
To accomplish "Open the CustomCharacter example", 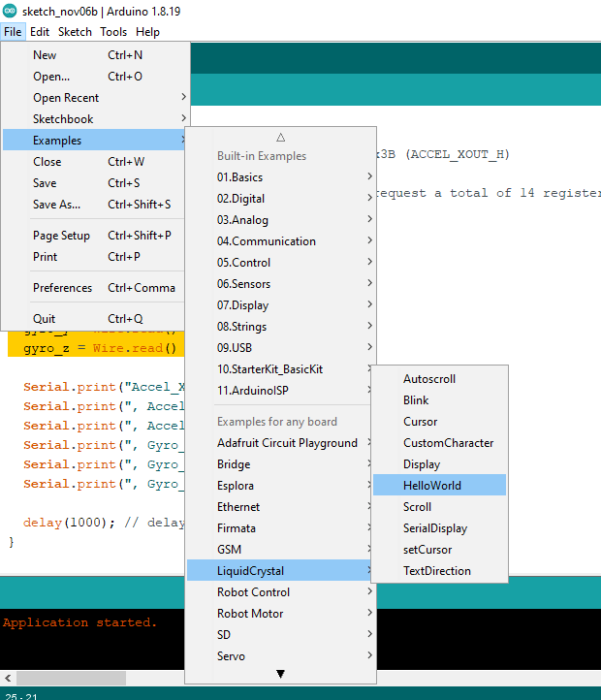I will (439, 443).
